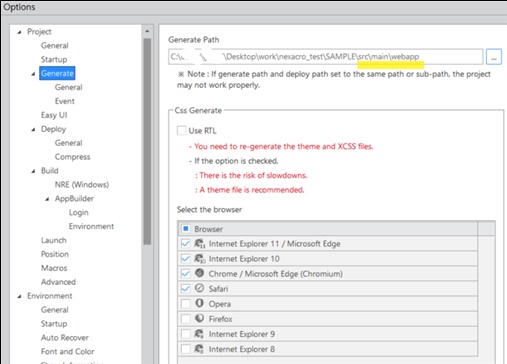Collapse the Build tree node arrow

[x=33, y=171]
